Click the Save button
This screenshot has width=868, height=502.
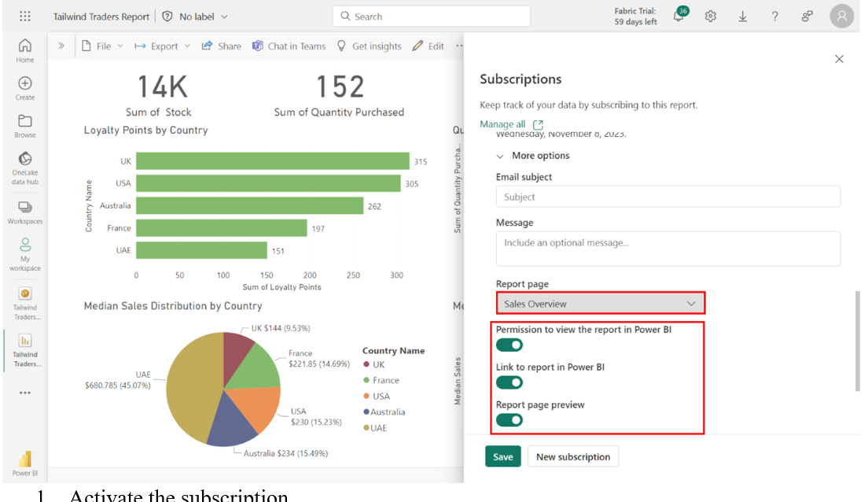502,457
